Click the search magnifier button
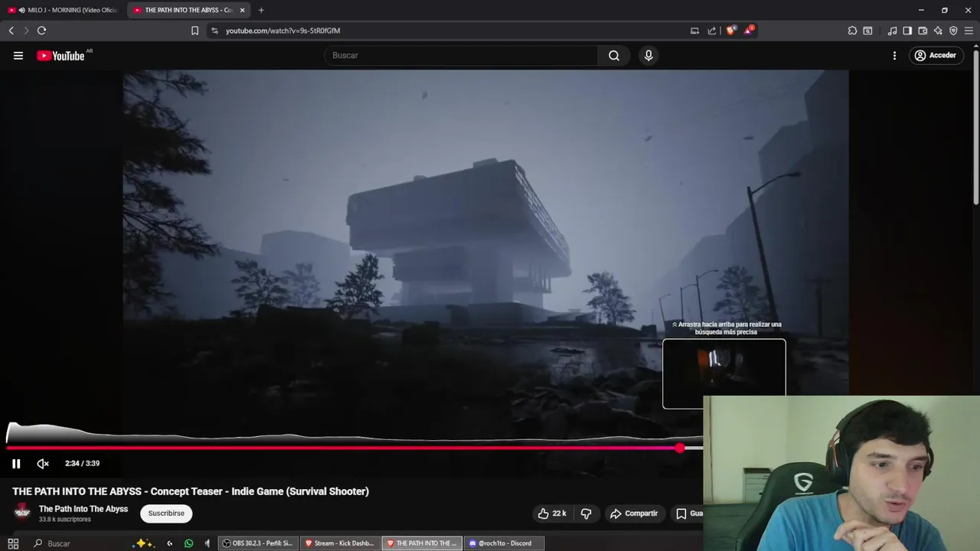This screenshot has width=980, height=551. (614, 55)
